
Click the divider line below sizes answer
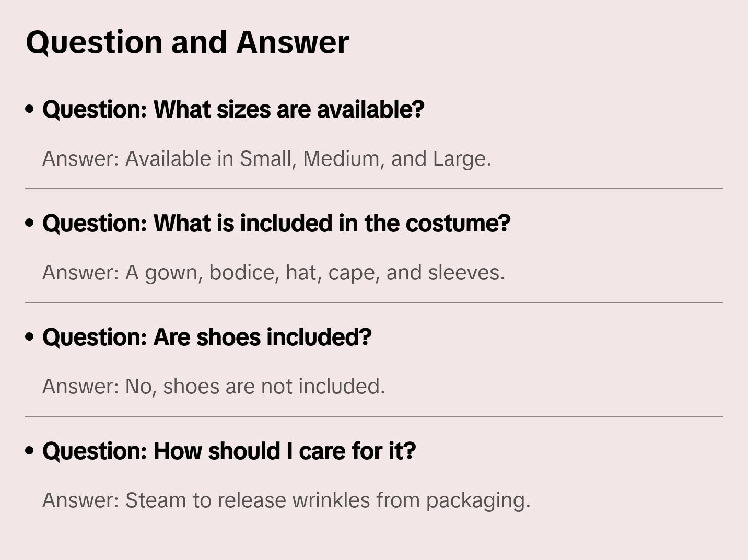(x=373, y=189)
